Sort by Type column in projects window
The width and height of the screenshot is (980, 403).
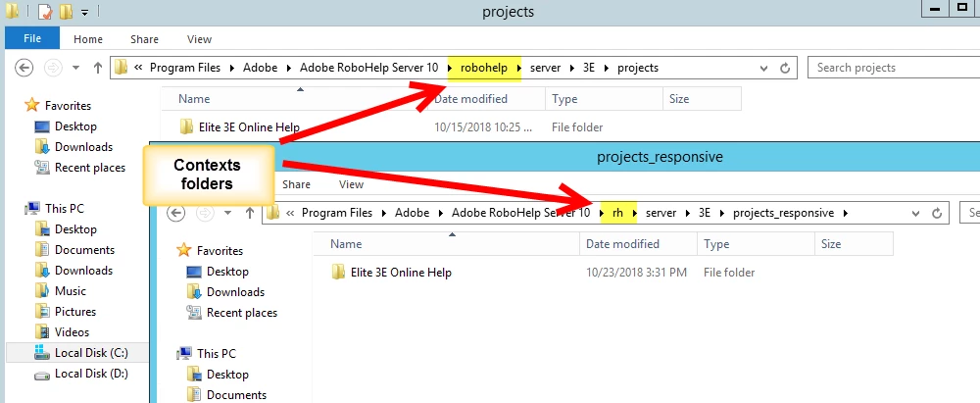(x=564, y=99)
